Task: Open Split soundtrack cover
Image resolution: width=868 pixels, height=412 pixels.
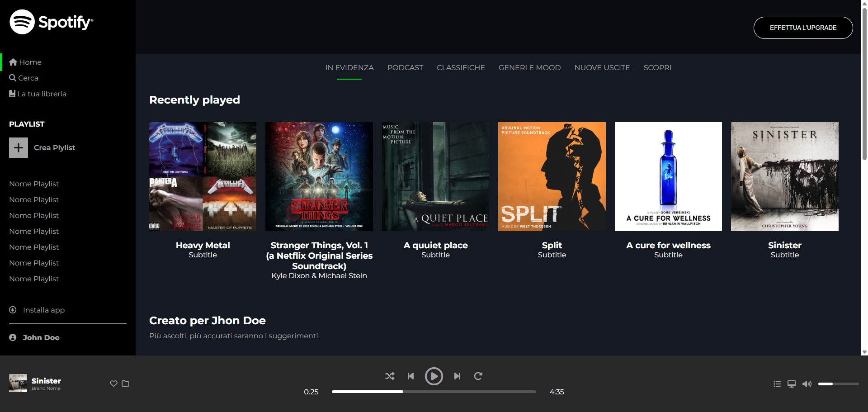Action: tap(552, 176)
